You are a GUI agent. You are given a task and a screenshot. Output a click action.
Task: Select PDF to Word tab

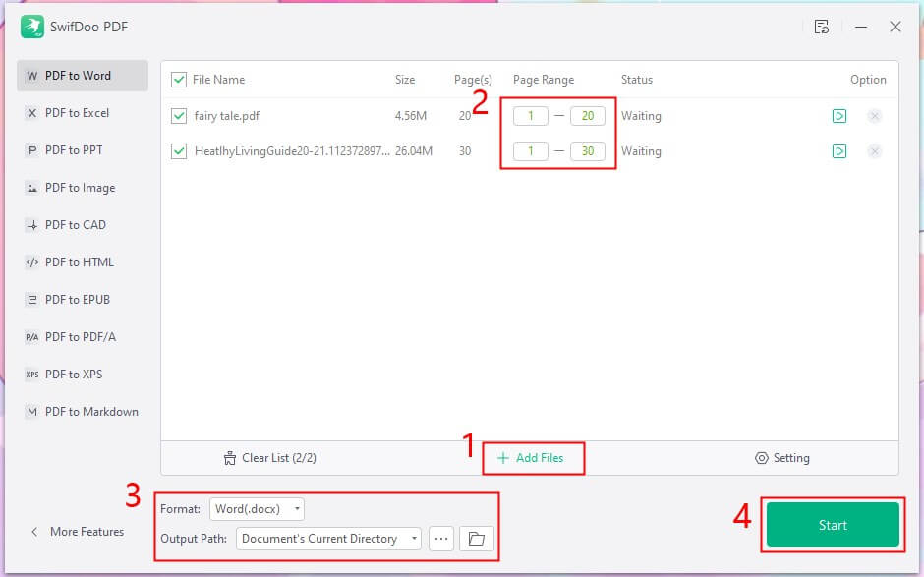[x=83, y=76]
